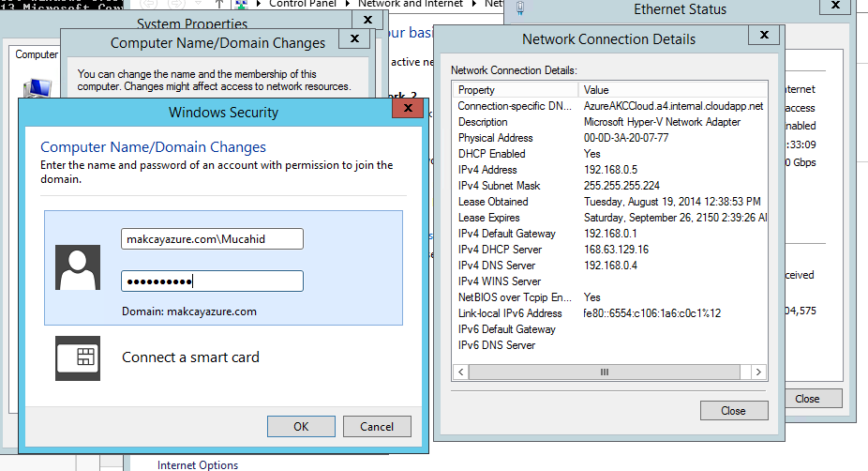Click the Up arrow in Explorer toolbar
This screenshot has height=471, width=868.
219,4
